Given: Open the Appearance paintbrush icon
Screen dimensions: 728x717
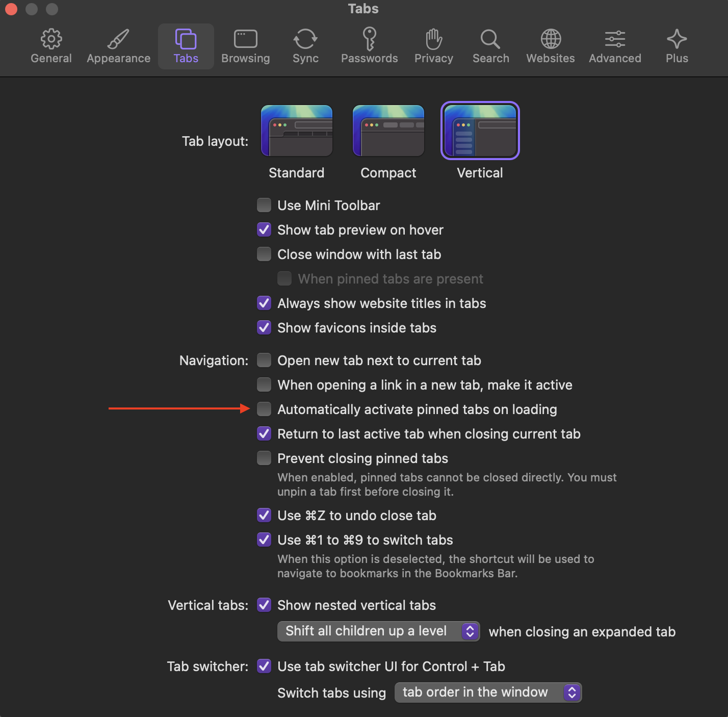Looking at the screenshot, I should click(x=118, y=39).
